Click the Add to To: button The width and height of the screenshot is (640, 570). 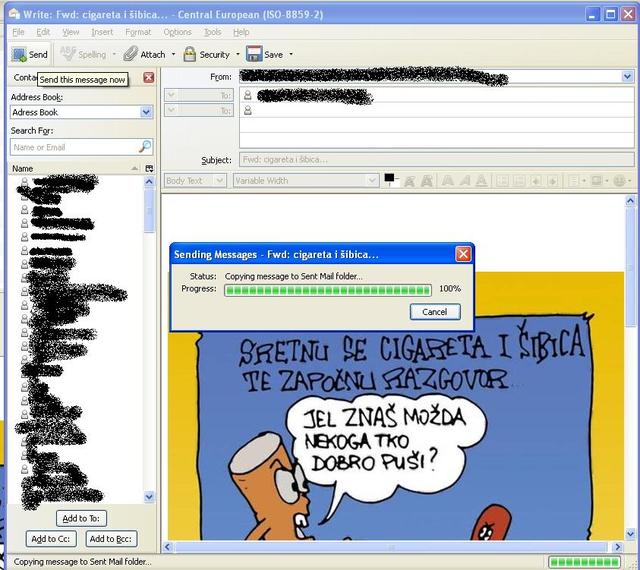[x=81, y=518]
